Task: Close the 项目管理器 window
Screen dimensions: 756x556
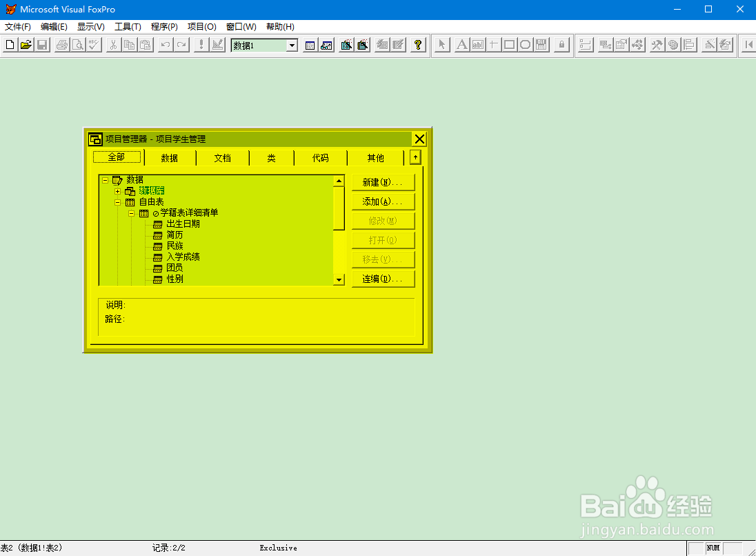Action: pos(419,139)
